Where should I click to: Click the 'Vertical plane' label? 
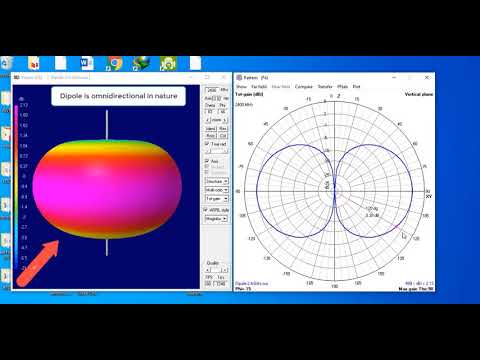pyautogui.click(x=419, y=94)
